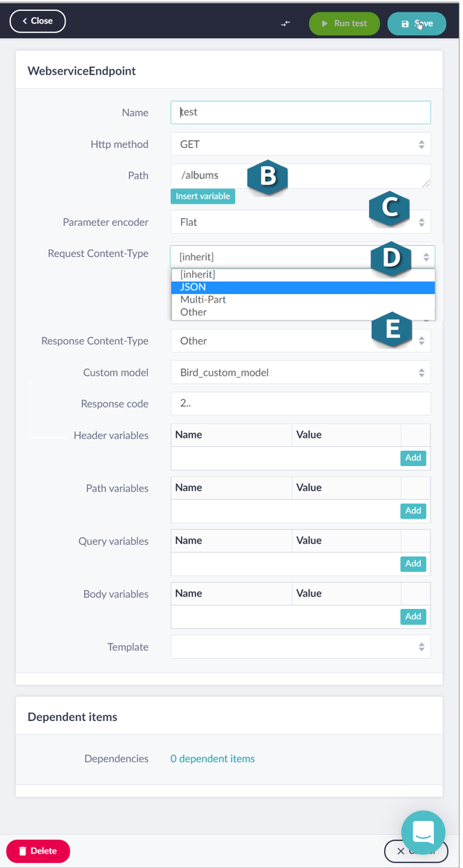Image resolution: width=463 pixels, height=868 pixels.
Task: Click the hexagon marker labeled D
Action: pyautogui.click(x=391, y=258)
